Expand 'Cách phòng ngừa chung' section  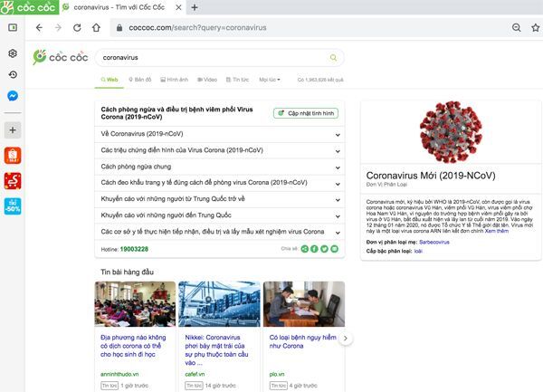220,167
